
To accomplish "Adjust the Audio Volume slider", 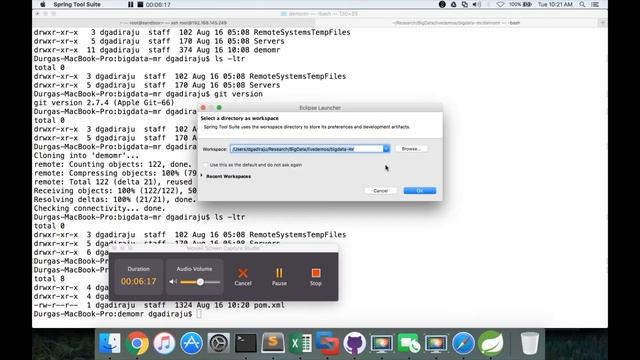I will [x=200, y=282].
